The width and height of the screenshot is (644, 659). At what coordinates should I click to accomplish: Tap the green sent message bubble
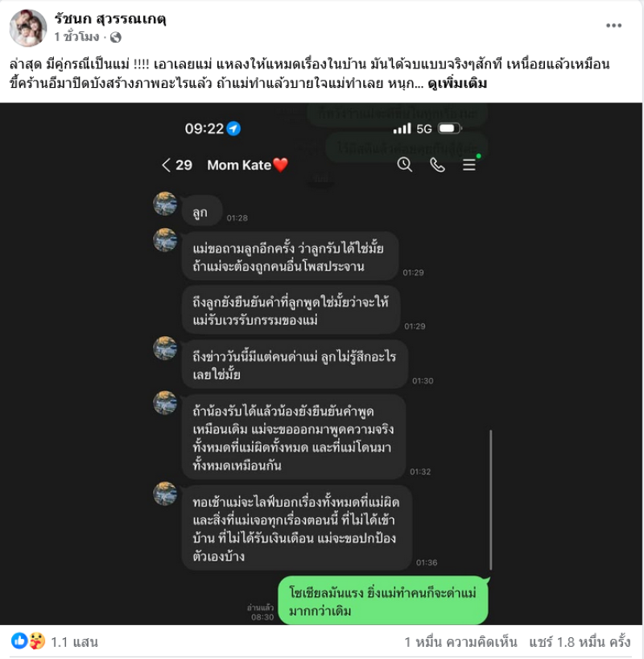coord(383,601)
